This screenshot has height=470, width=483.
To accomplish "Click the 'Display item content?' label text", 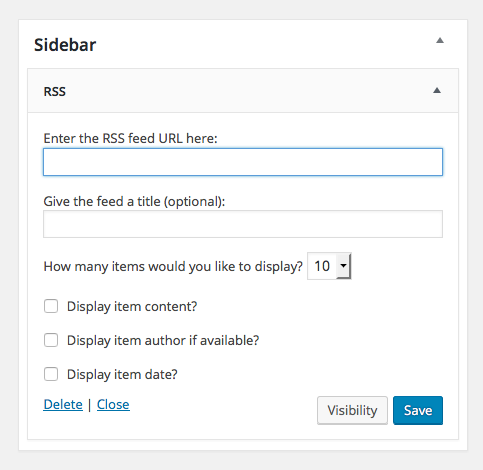I will click(132, 306).
